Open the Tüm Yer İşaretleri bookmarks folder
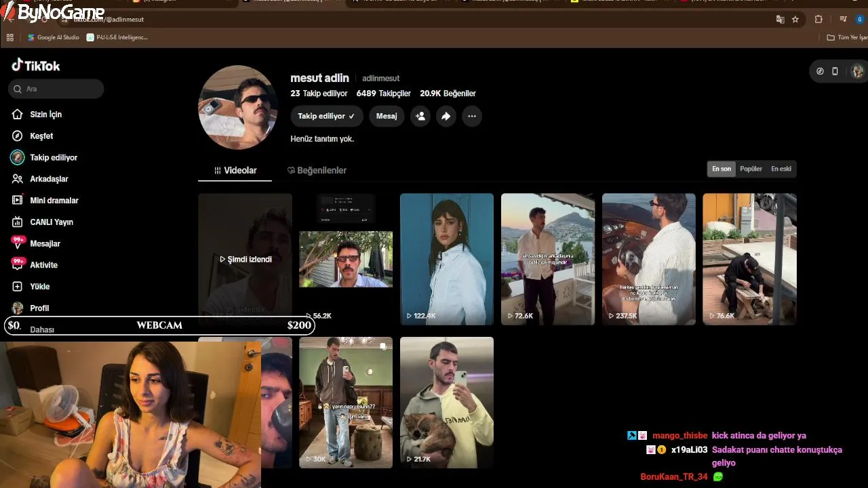 pos(846,37)
